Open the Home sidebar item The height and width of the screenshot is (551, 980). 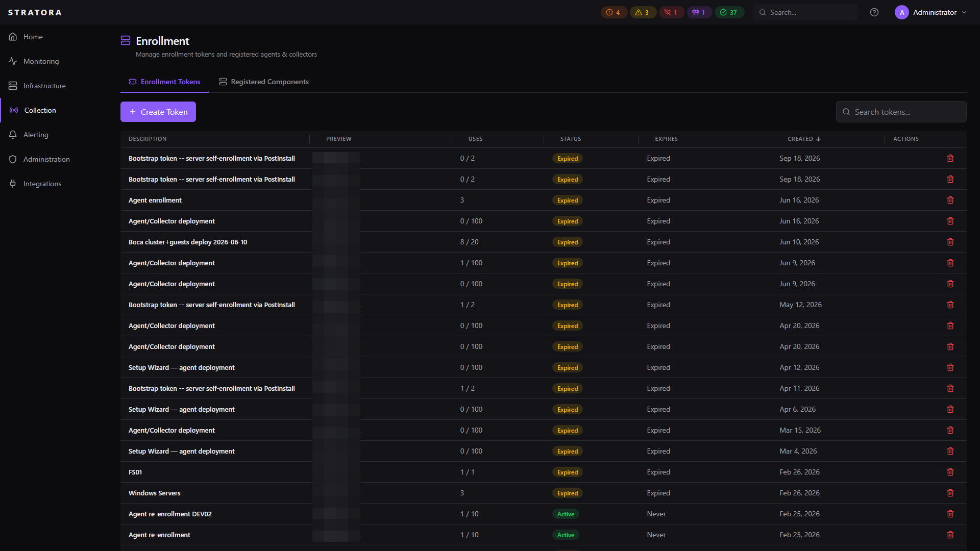coord(33,37)
